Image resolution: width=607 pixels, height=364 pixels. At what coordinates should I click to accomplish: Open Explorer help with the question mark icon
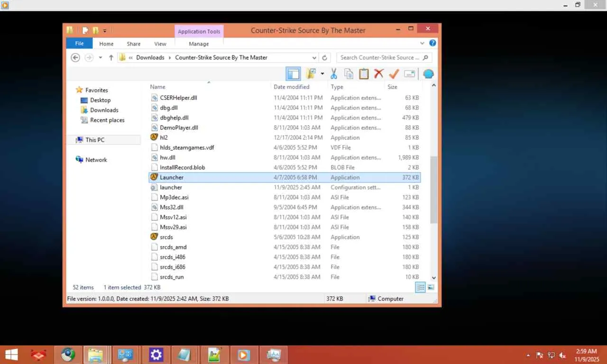pos(432,43)
